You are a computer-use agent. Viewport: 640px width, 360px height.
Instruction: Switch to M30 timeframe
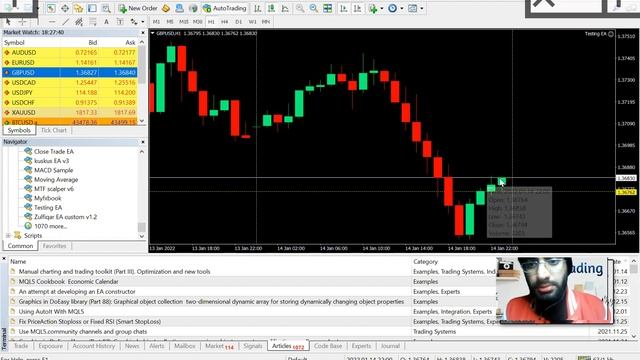(198, 22)
